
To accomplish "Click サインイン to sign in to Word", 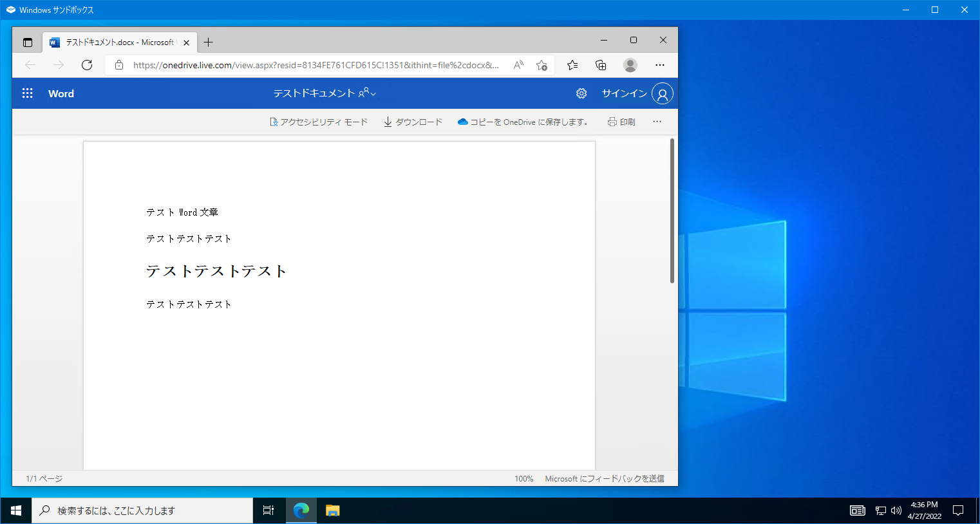I will [x=623, y=93].
